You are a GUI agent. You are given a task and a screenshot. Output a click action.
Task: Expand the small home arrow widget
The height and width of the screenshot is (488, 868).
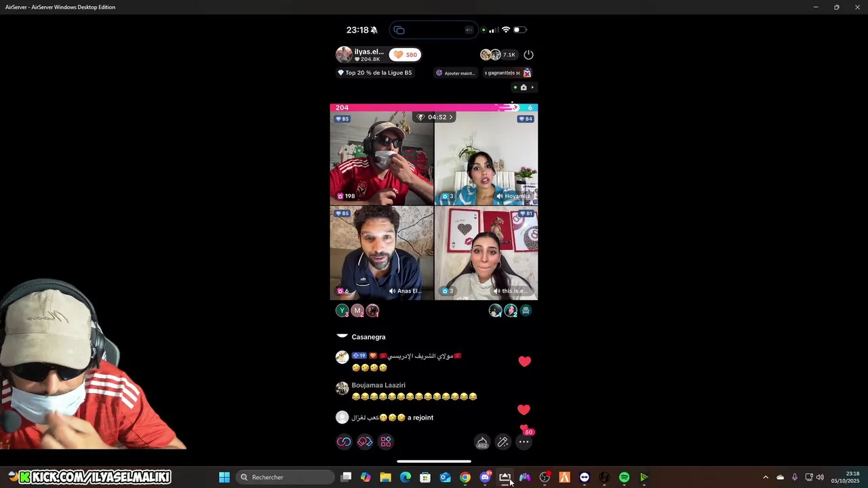coord(524,87)
